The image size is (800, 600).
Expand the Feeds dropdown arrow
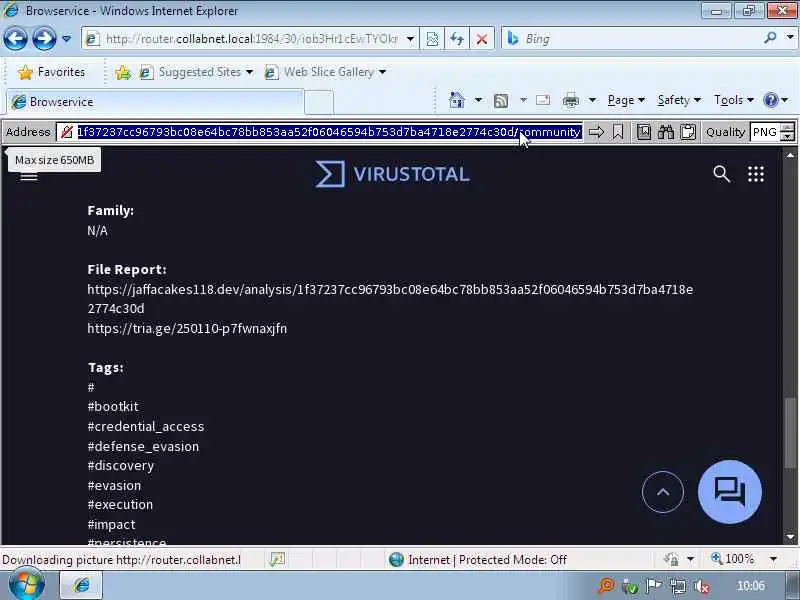[x=523, y=100]
